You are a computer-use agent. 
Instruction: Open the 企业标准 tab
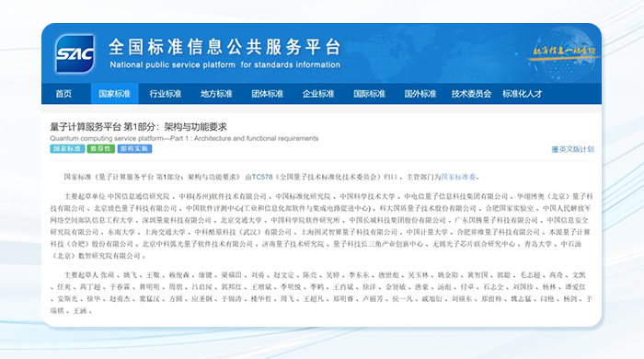point(318,94)
